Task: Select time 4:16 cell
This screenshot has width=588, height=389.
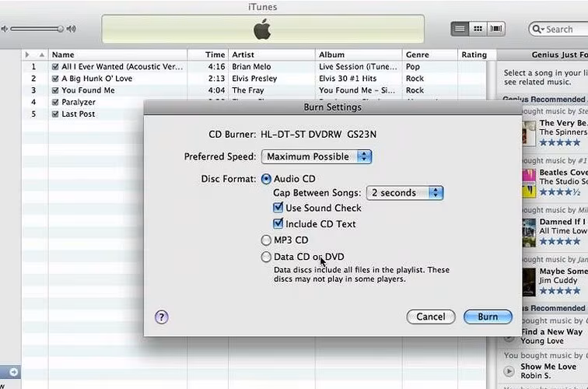Action: click(216, 67)
